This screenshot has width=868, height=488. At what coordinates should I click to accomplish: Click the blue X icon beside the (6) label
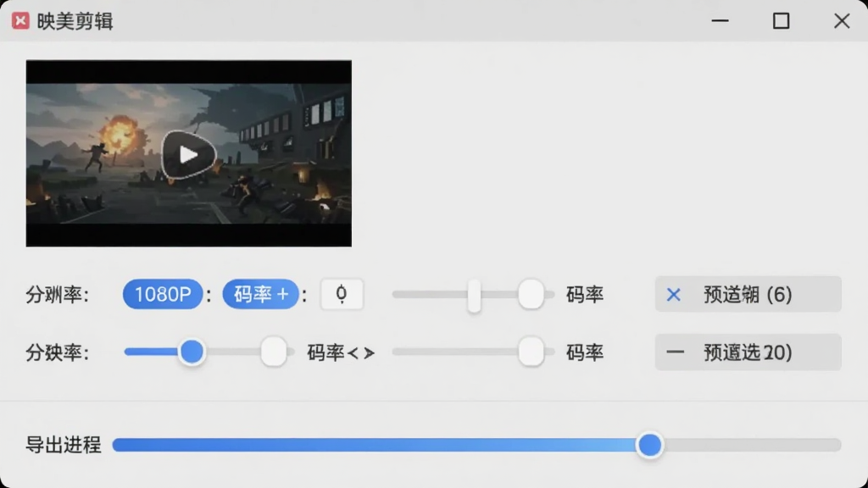674,294
